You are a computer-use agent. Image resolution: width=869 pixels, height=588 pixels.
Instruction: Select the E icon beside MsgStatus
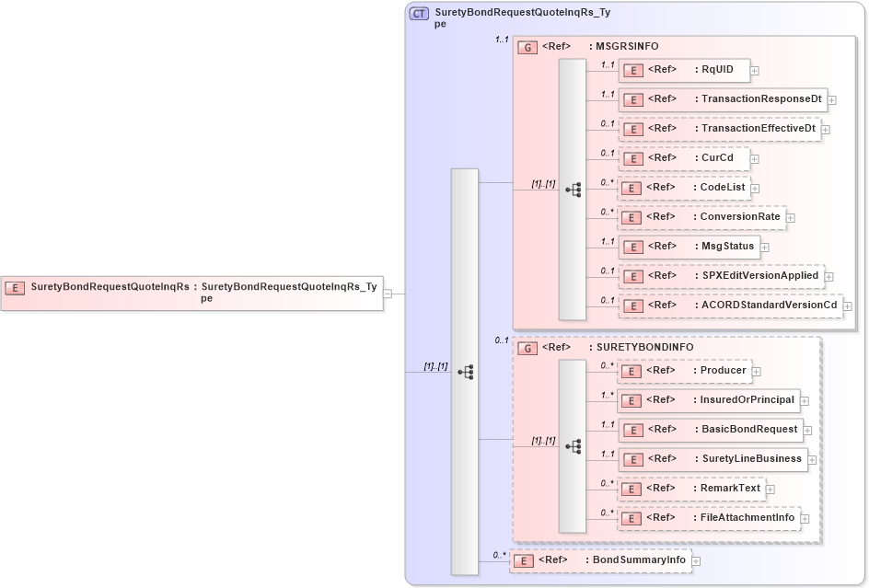[632, 247]
